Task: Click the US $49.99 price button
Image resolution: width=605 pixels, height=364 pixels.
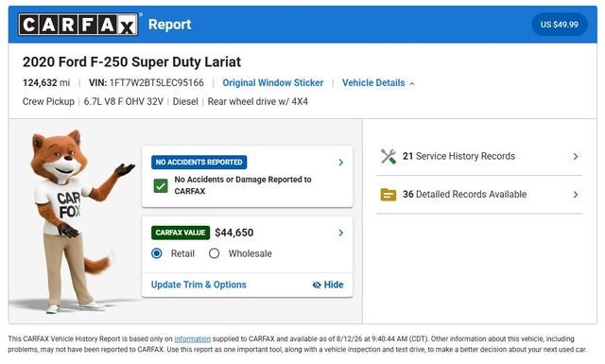Action: point(559,25)
